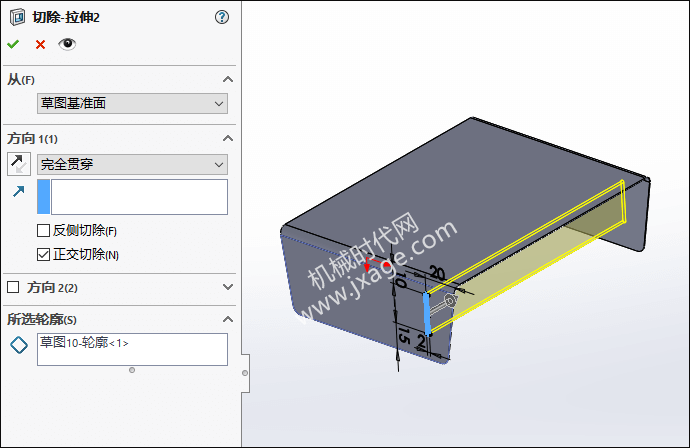Click the 切除-拉伸2 title text
690x448 pixels.
click(x=66, y=18)
